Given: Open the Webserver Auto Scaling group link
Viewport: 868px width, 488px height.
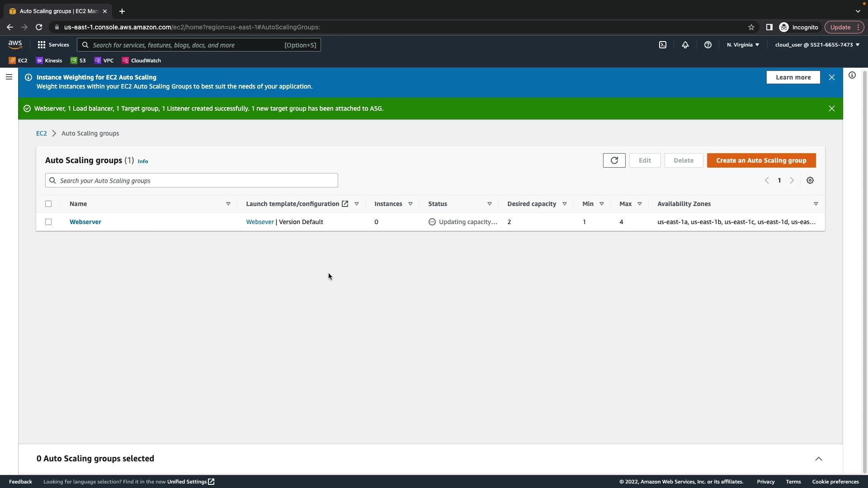Looking at the screenshot, I should click(85, 222).
